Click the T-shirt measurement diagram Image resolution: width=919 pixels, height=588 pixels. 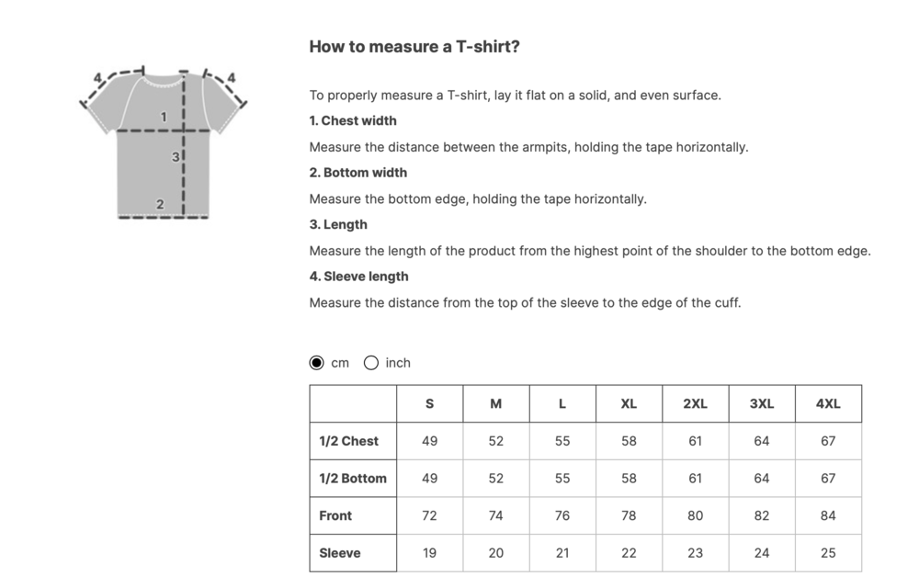pyautogui.click(x=164, y=143)
